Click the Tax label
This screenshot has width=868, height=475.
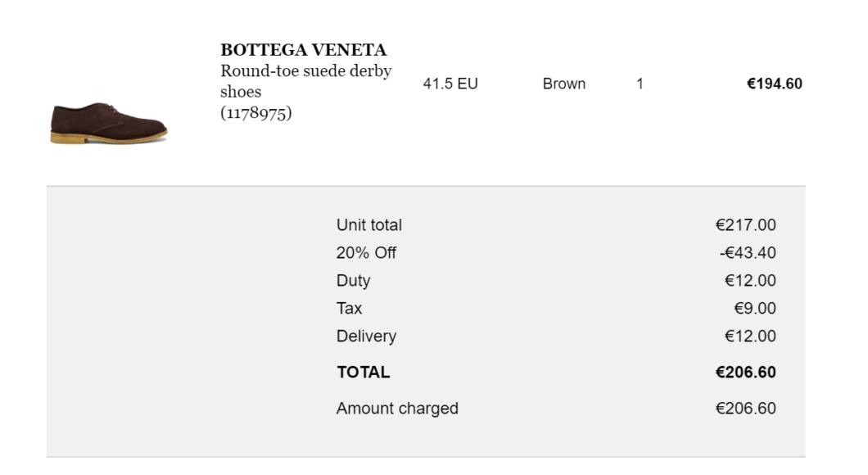349,308
